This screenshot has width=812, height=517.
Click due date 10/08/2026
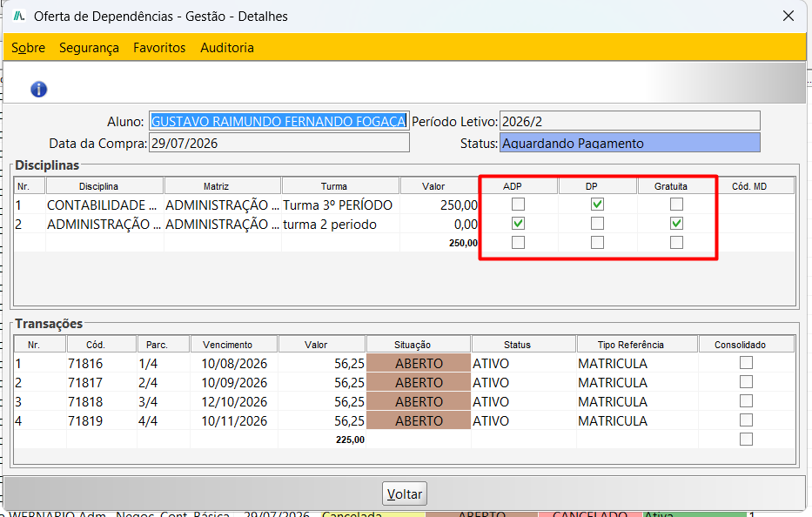pyautogui.click(x=234, y=364)
